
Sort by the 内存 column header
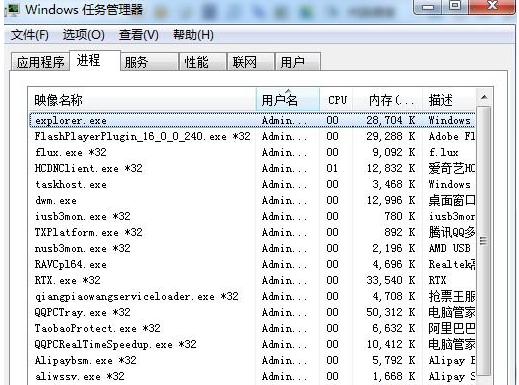[387, 100]
